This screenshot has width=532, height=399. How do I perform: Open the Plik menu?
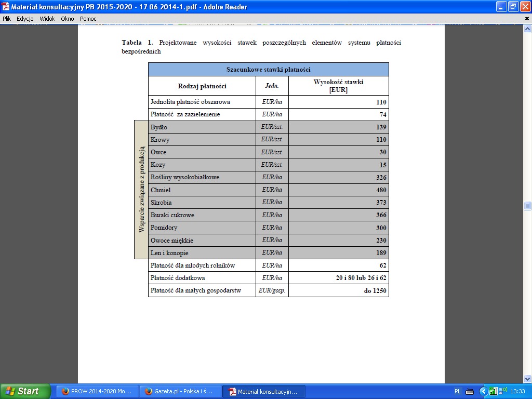pos(7,19)
